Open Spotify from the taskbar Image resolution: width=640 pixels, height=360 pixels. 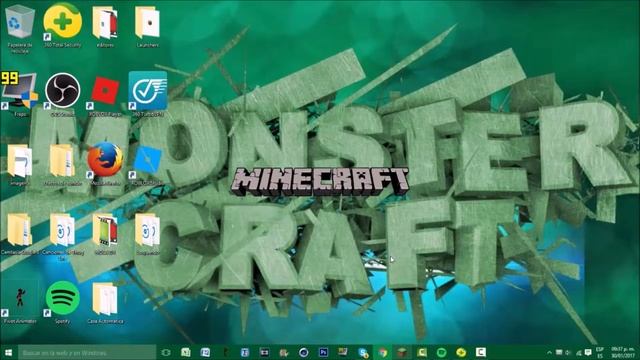[x=441, y=352]
